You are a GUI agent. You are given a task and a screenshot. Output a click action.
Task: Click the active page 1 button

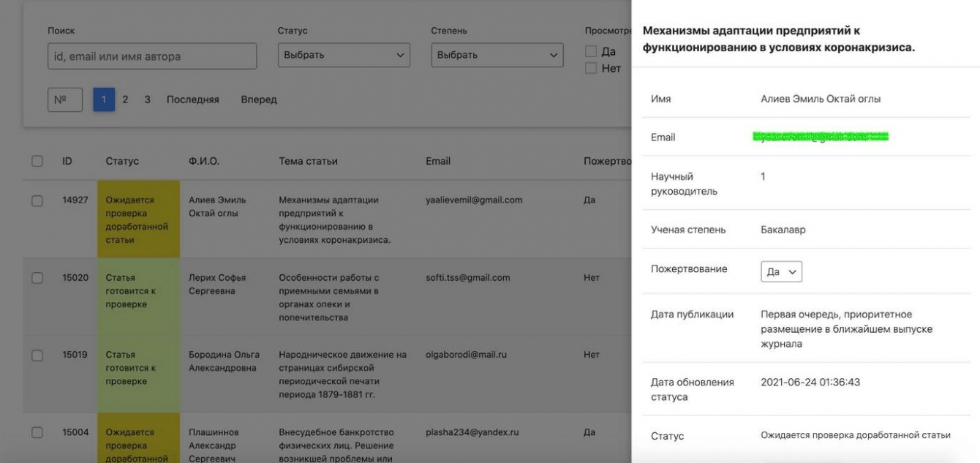104,99
